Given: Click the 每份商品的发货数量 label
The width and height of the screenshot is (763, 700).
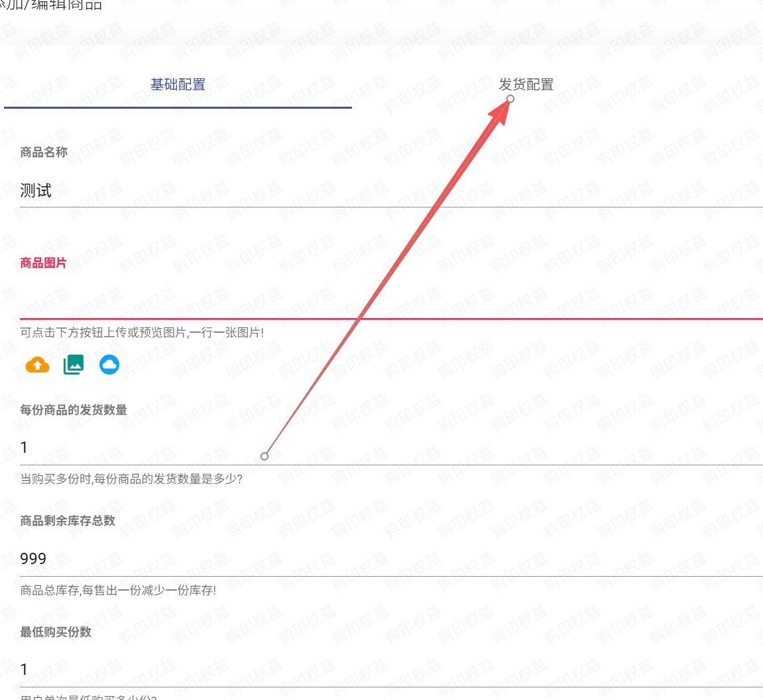Looking at the screenshot, I should (74, 410).
